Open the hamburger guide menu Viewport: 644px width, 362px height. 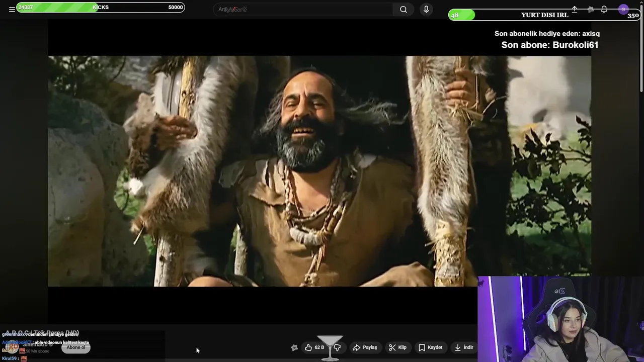[x=12, y=9]
